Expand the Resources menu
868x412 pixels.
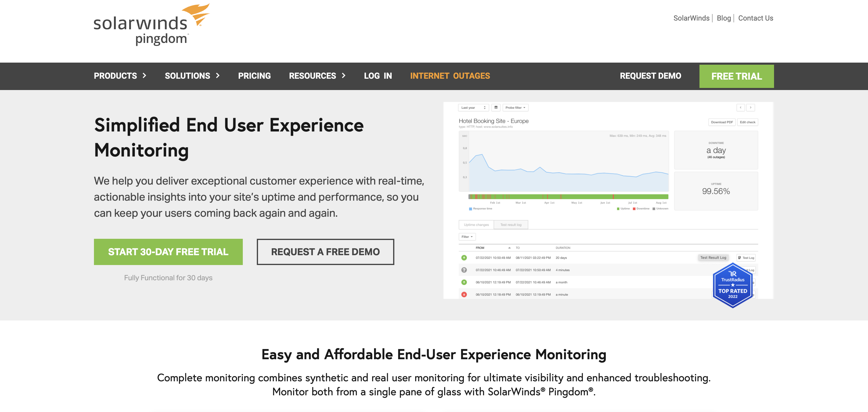(317, 76)
